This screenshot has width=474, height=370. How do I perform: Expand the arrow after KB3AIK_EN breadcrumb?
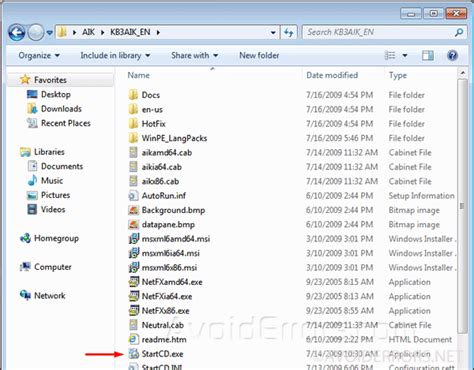pos(158,32)
